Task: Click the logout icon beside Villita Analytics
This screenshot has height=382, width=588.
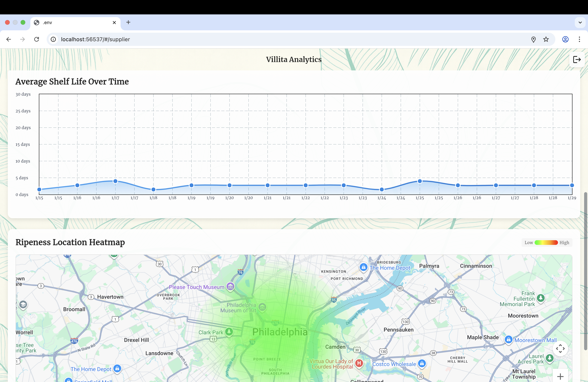Action: [x=577, y=60]
